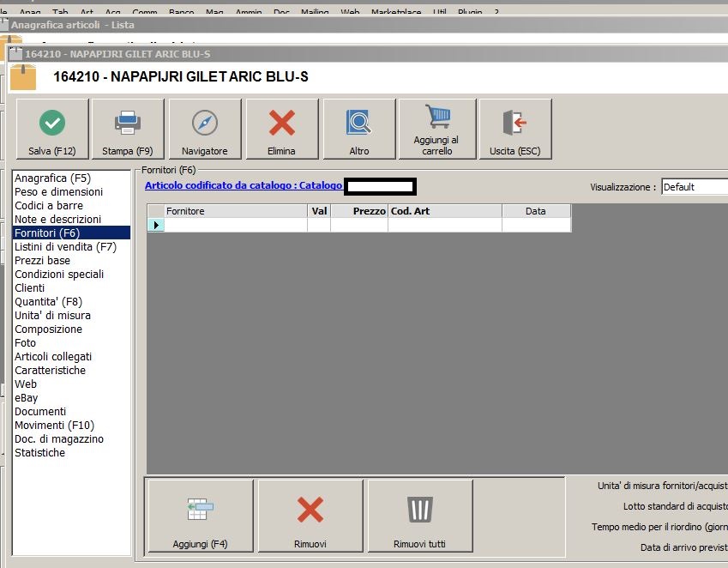Click the Cod. Art column header
Viewport: 728px width, 568px height.
click(x=445, y=211)
